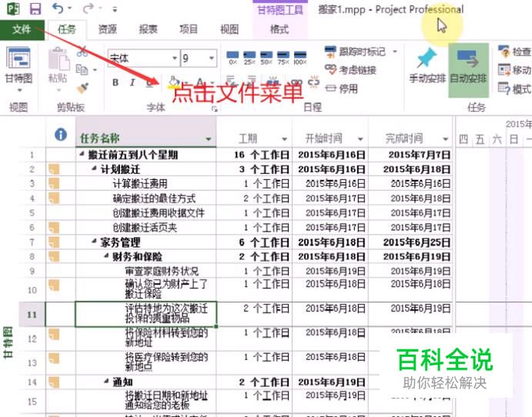The image size is (532, 417).
Task: Mark task 25% complete
Action: click(x=249, y=57)
